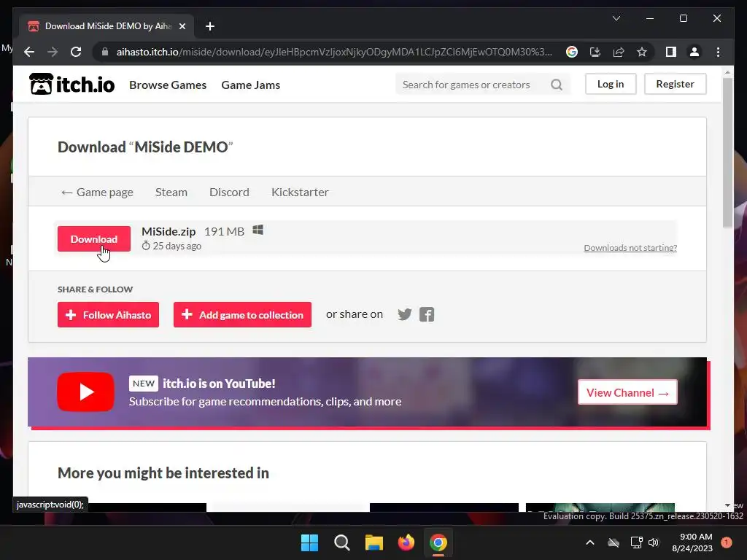Click the Chrome taskbar icon
Screen dimensions: 747x560
tap(438, 542)
